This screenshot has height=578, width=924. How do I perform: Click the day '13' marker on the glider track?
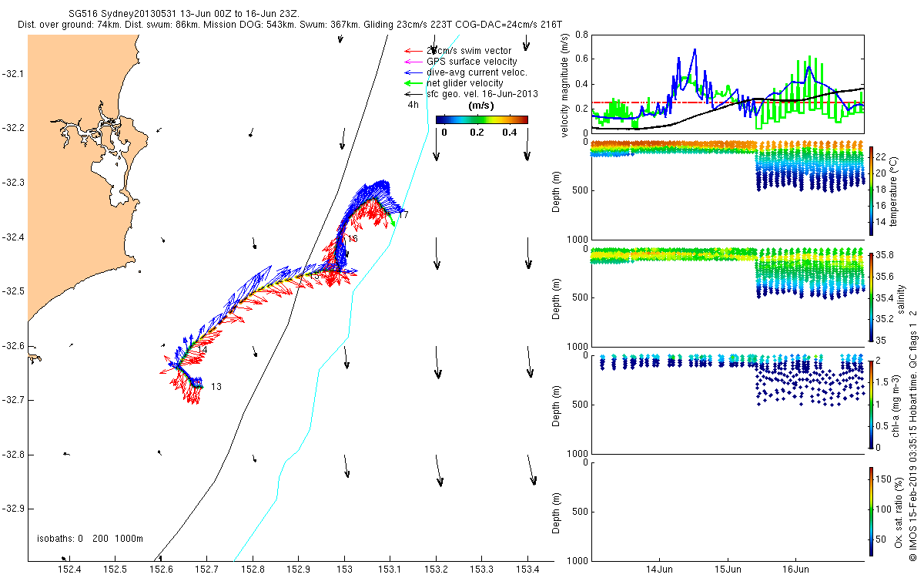216,387
